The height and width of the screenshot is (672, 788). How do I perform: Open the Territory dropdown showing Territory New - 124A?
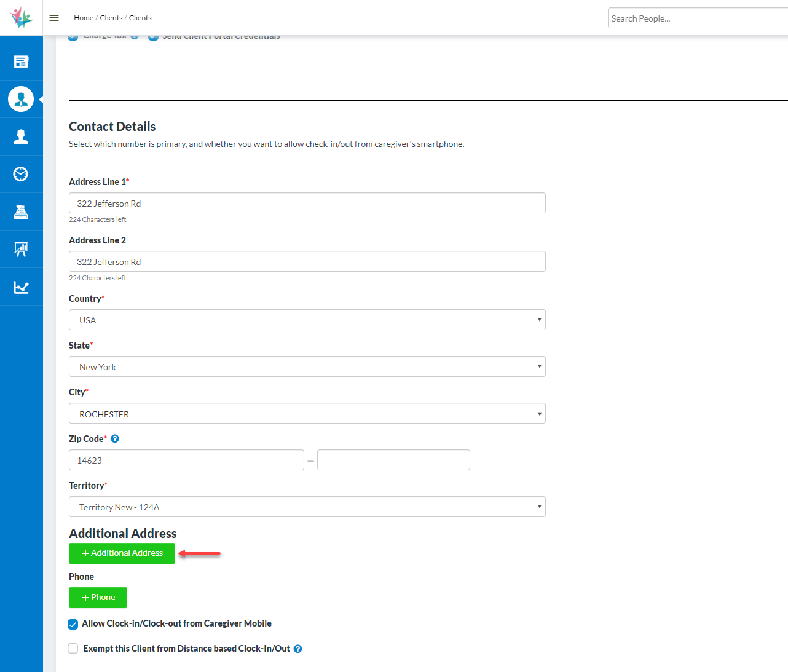pyautogui.click(x=307, y=507)
